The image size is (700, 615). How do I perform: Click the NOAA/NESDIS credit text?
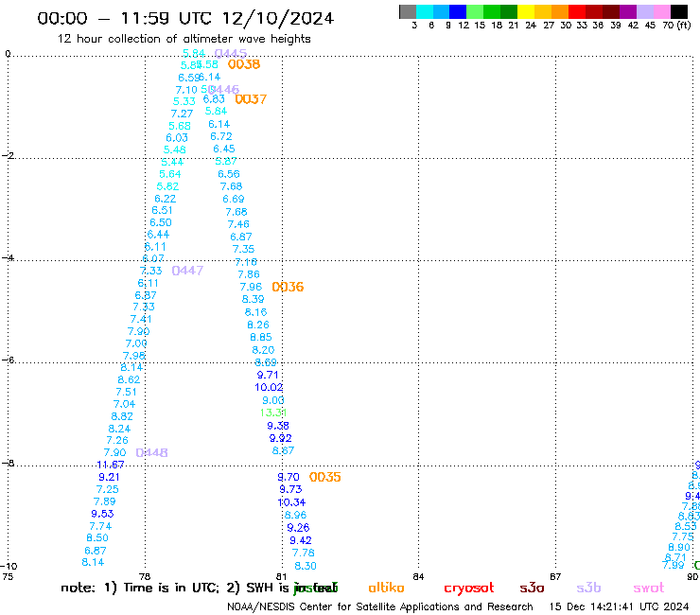[380, 606]
